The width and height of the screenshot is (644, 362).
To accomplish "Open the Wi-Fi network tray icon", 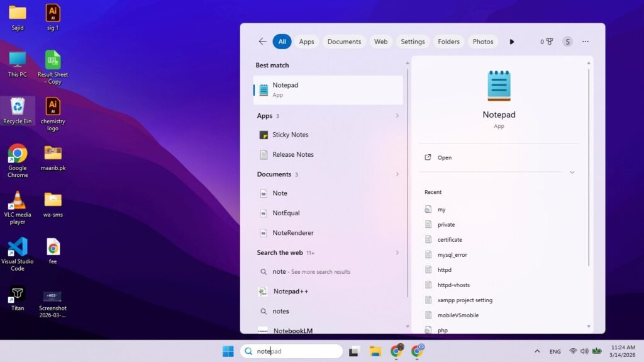I will coord(573,351).
